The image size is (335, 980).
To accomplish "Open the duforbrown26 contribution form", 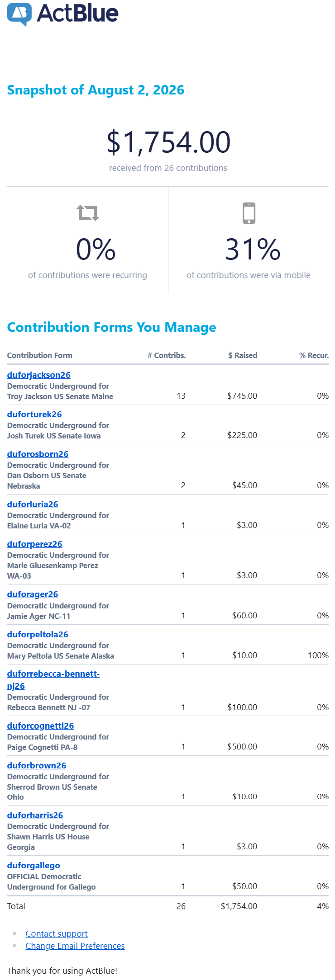I will [x=37, y=765].
